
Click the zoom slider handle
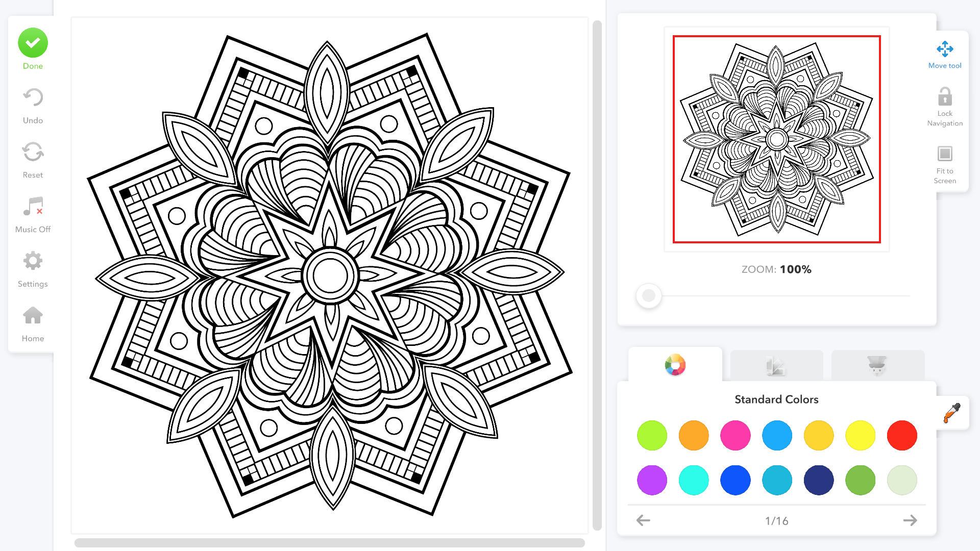point(649,295)
